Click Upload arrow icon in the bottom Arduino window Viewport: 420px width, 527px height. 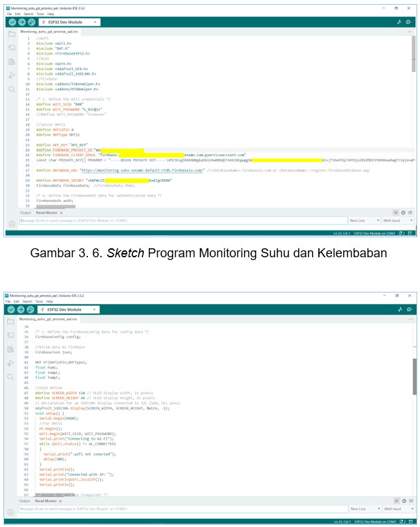21,310
